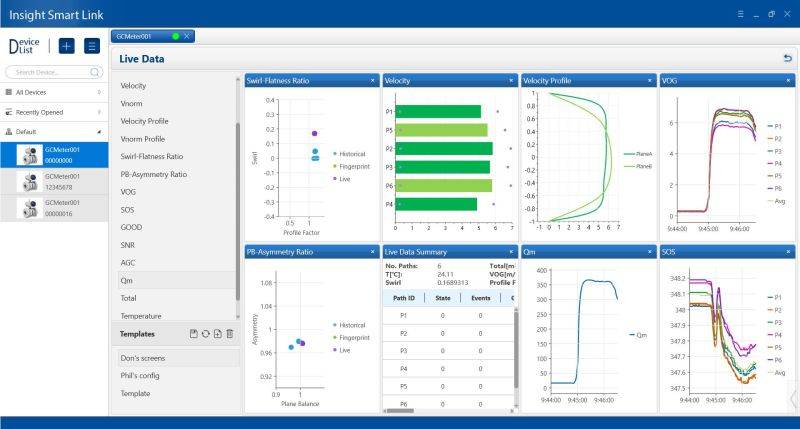Close the Velocity Profile chart panel

(x=650, y=80)
